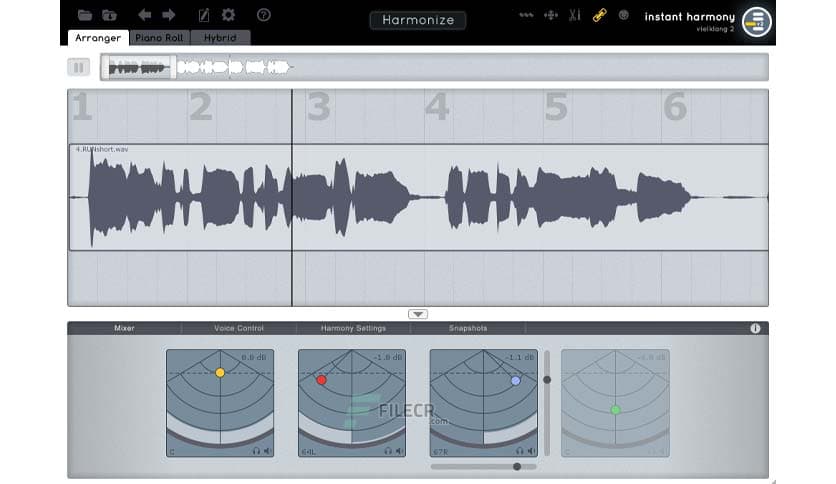Open help via the question mark icon

263,15
